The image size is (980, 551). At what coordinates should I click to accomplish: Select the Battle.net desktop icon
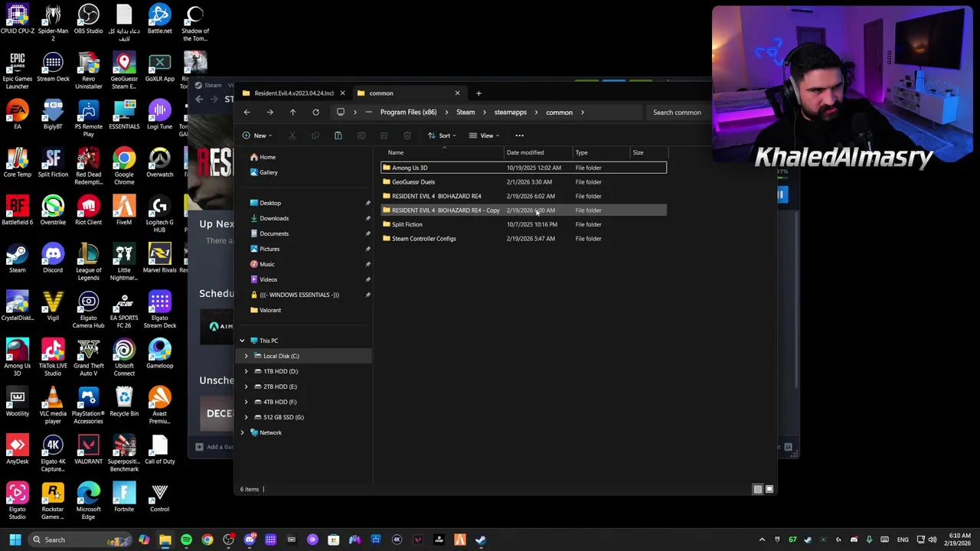[x=159, y=20]
